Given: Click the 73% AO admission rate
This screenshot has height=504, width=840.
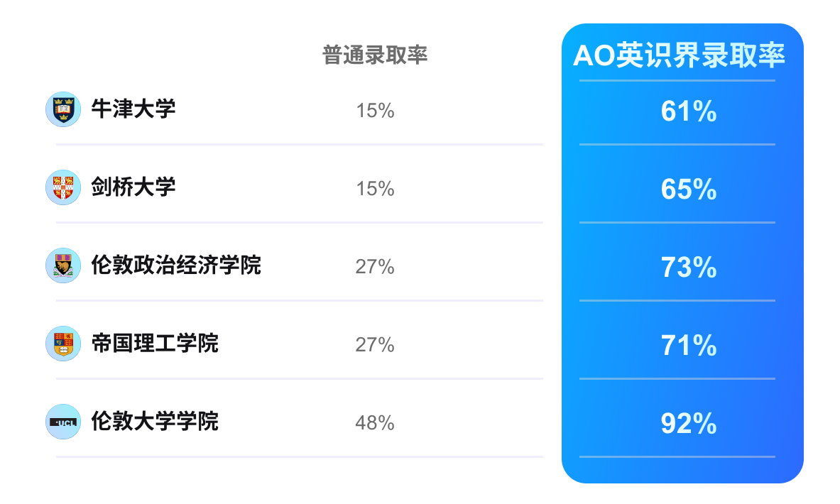Looking at the screenshot, I should pyautogui.click(x=688, y=268).
